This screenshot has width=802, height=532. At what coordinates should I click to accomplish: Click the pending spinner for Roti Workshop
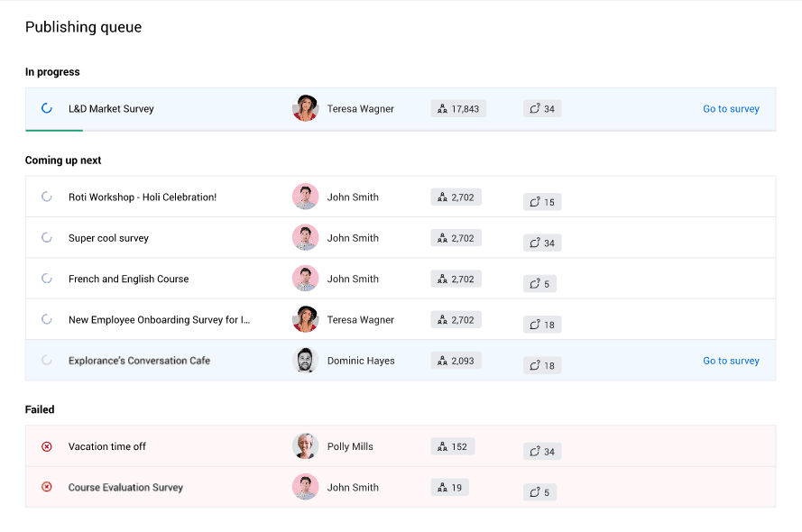tap(47, 197)
